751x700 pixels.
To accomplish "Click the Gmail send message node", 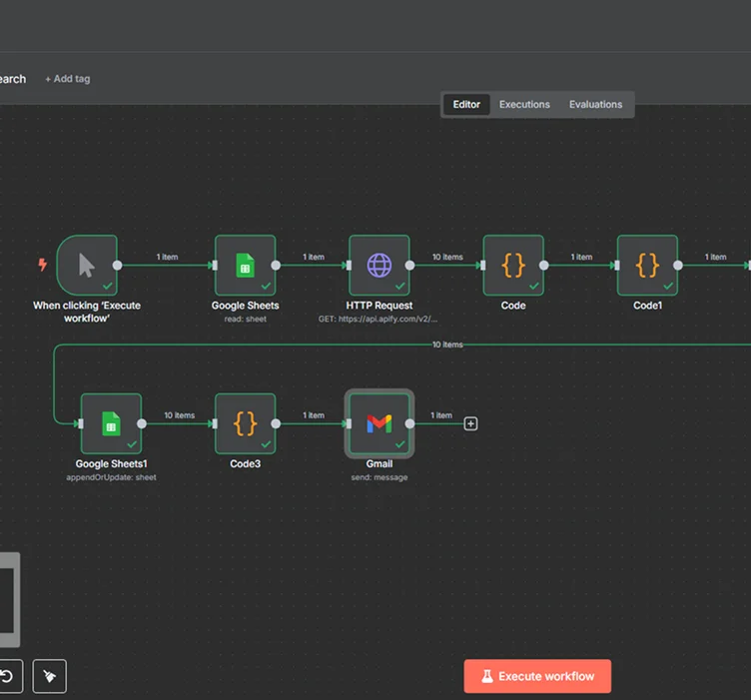I will pos(378,423).
